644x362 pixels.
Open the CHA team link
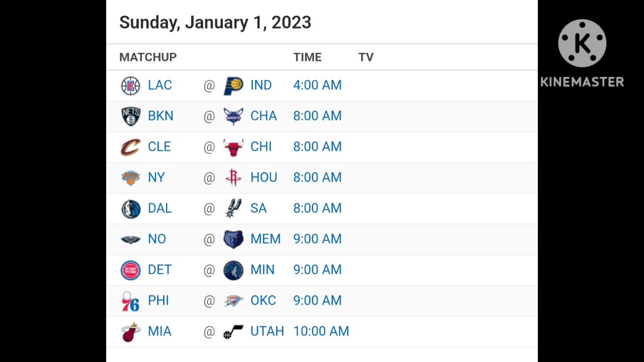[x=264, y=116]
